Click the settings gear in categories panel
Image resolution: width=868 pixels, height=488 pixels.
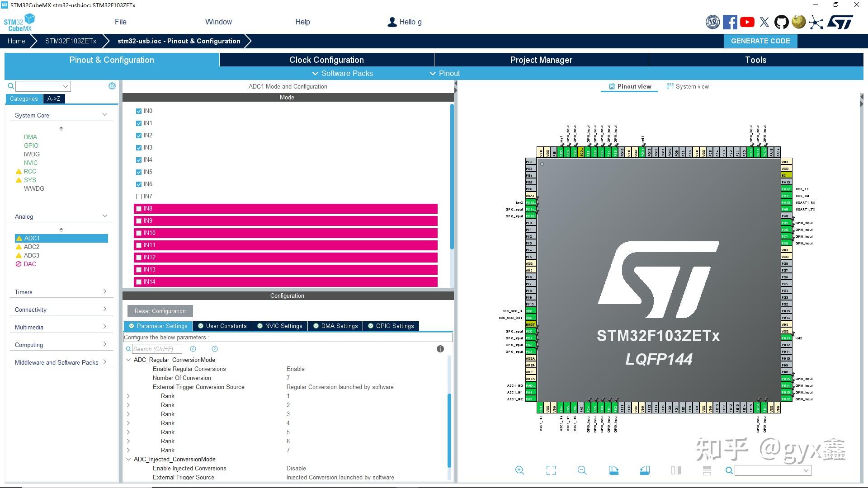point(112,86)
